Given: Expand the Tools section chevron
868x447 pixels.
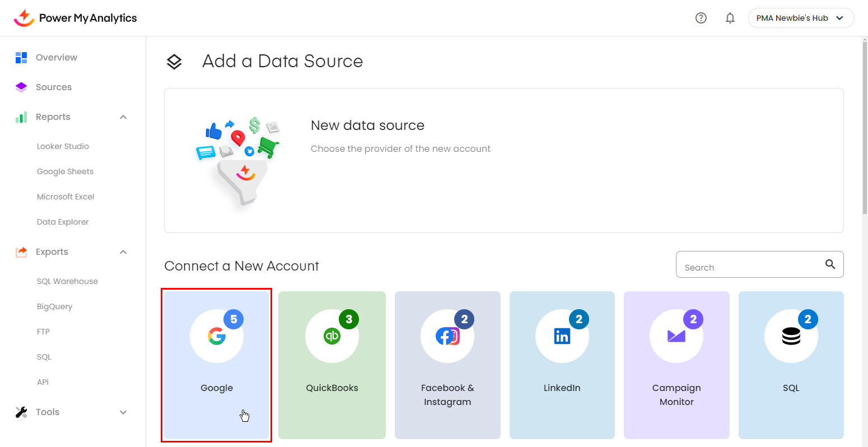Looking at the screenshot, I should tap(123, 412).
